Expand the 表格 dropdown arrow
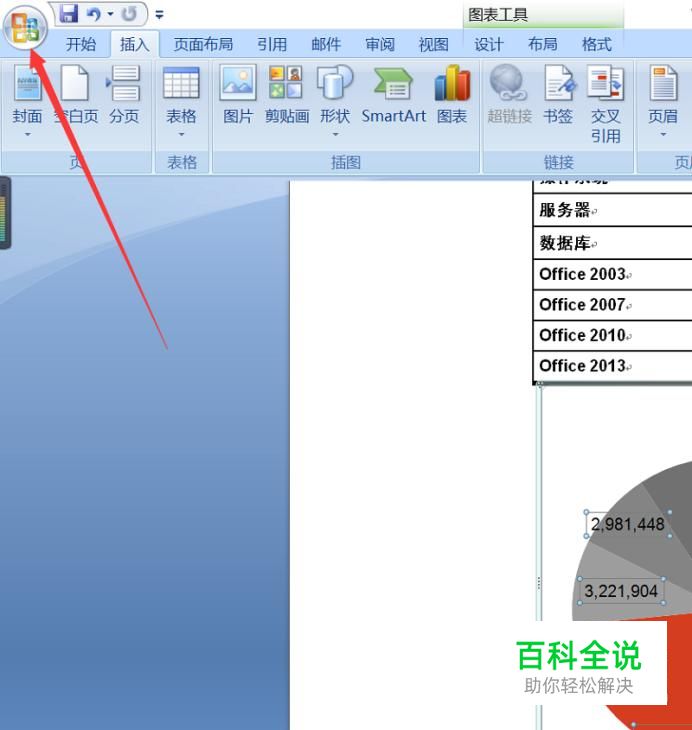This screenshot has height=730, width=692. [x=181, y=135]
